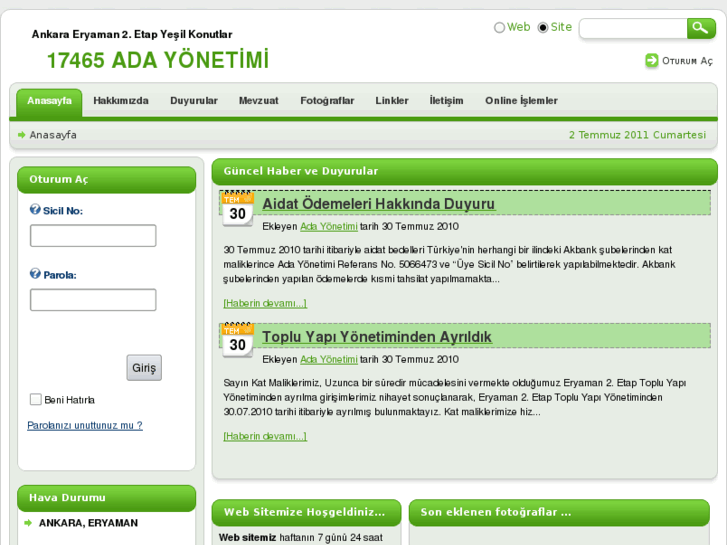Click calendar icon of Aidat Ödemeleri announcement
Screen dimensions: 727x545
click(x=237, y=208)
